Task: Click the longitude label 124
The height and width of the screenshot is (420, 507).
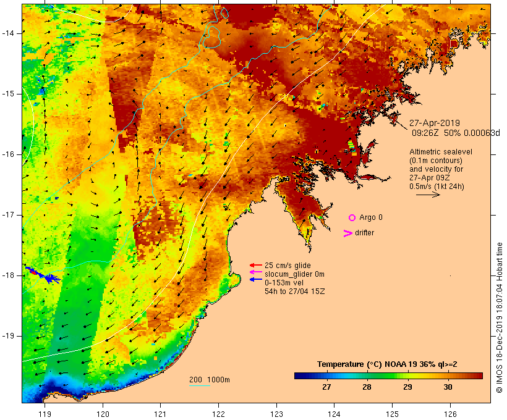Action: pos(334,414)
